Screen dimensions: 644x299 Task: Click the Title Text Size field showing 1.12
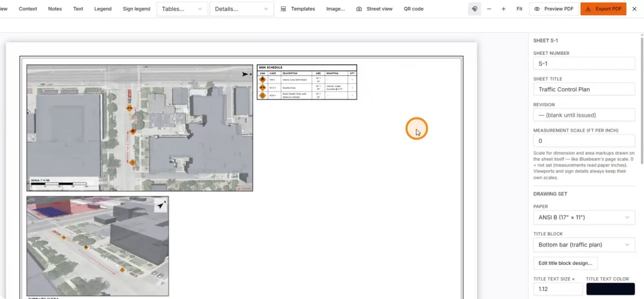(x=558, y=289)
